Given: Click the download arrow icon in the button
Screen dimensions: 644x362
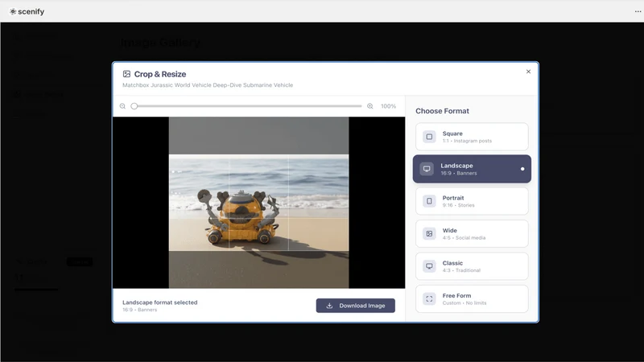Looking at the screenshot, I should tap(329, 306).
